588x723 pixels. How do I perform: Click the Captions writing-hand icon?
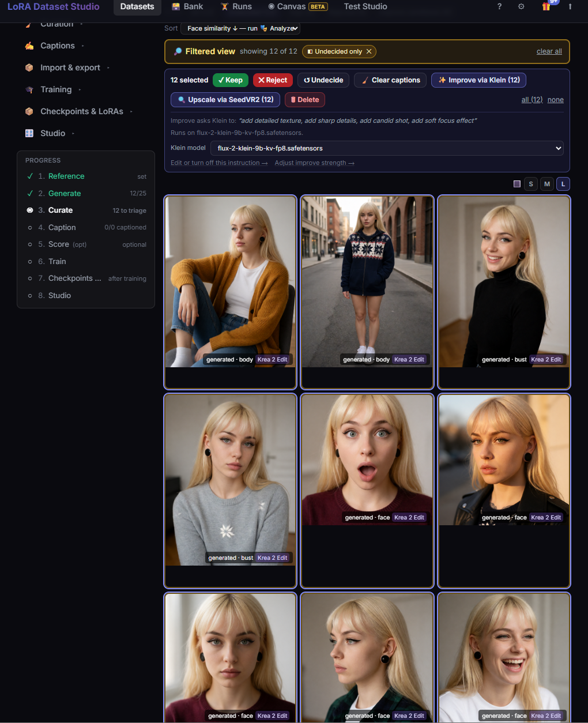pos(29,46)
